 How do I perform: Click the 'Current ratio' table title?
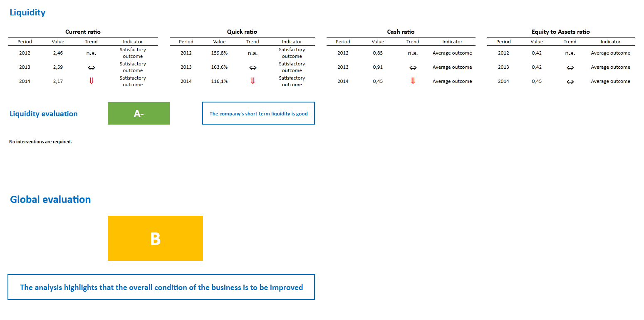[x=83, y=32]
